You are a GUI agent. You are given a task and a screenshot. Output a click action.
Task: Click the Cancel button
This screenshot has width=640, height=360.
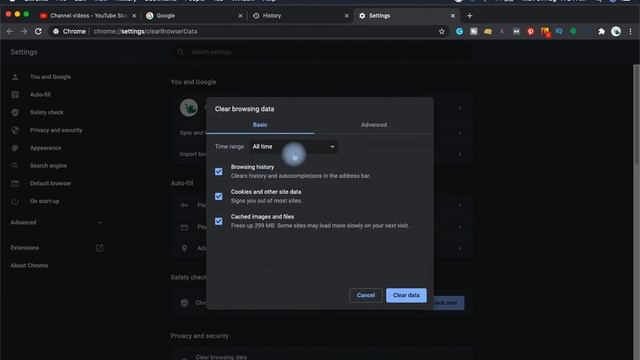[366, 295]
